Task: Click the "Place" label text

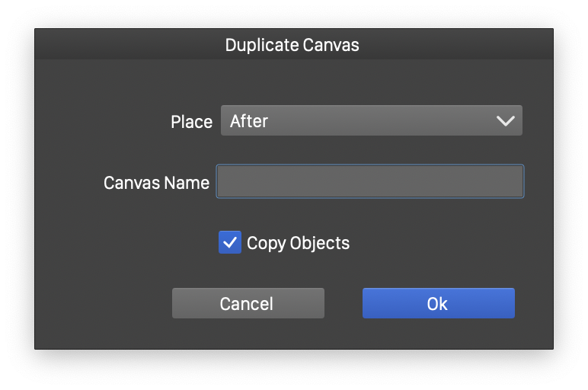Action: [x=191, y=122]
